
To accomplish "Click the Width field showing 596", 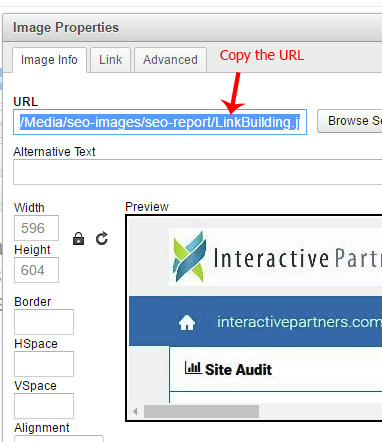I will [x=36, y=228].
